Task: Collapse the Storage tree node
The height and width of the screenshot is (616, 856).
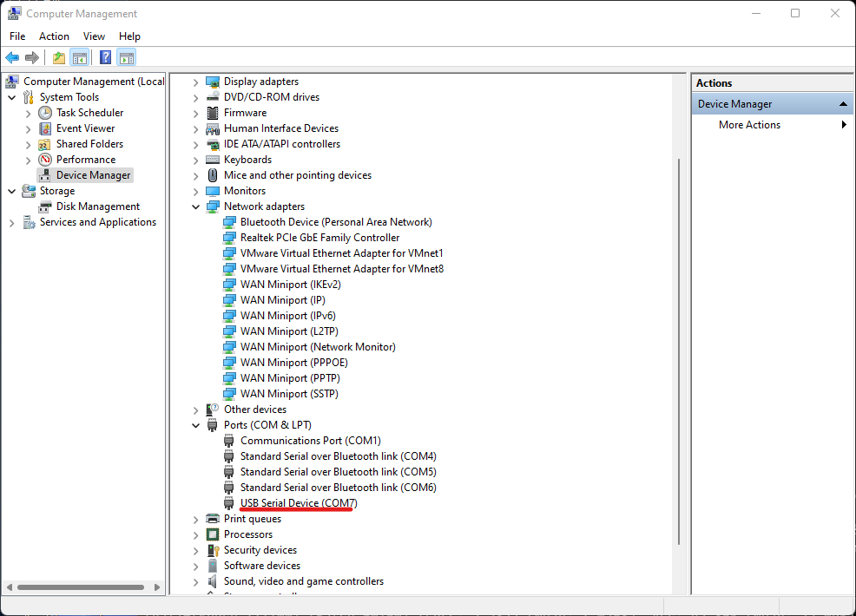Action: click(x=12, y=192)
